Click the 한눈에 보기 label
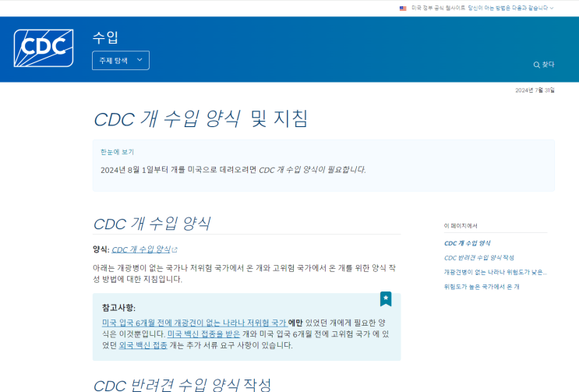Image resolution: width=579 pixels, height=392 pixels. (117, 152)
